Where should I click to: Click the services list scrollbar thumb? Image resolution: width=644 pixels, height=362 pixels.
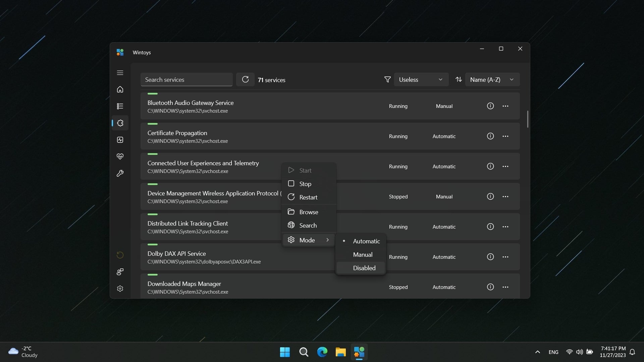(x=528, y=119)
